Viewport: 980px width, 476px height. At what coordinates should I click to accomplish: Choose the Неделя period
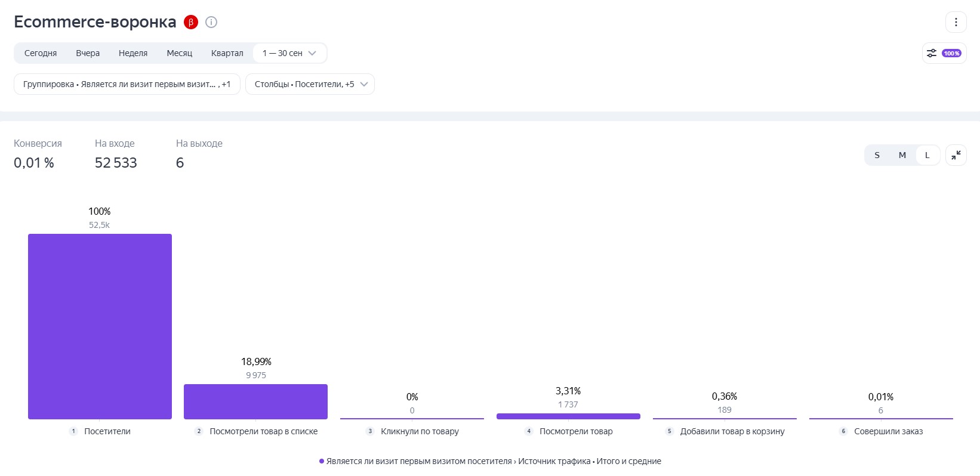tap(133, 53)
